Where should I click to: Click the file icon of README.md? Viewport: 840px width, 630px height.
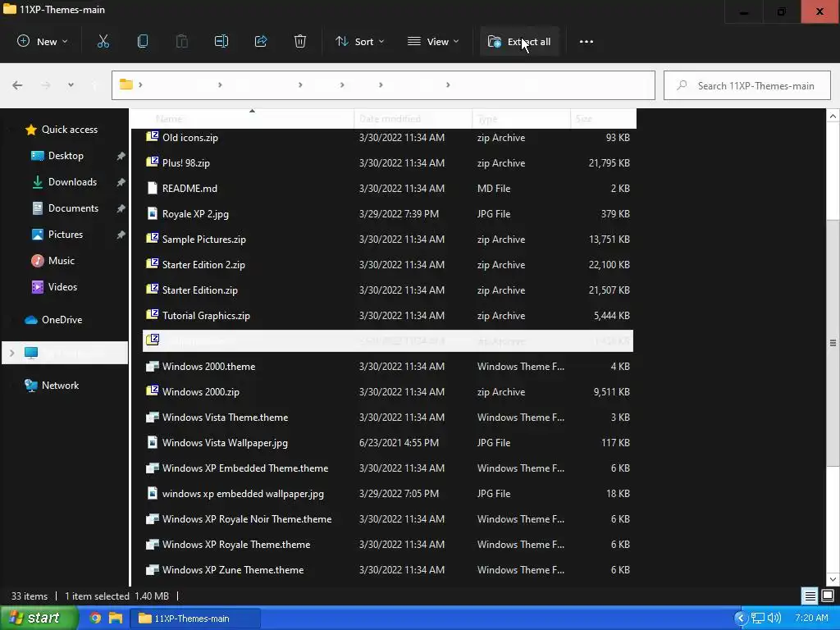pyautogui.click(x=152, y=188)
